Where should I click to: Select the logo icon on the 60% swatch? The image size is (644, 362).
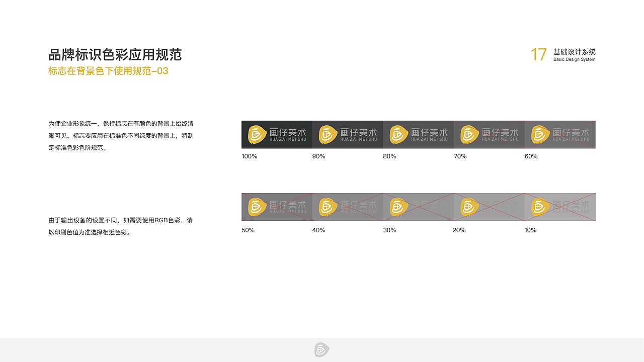coord(540,134)
